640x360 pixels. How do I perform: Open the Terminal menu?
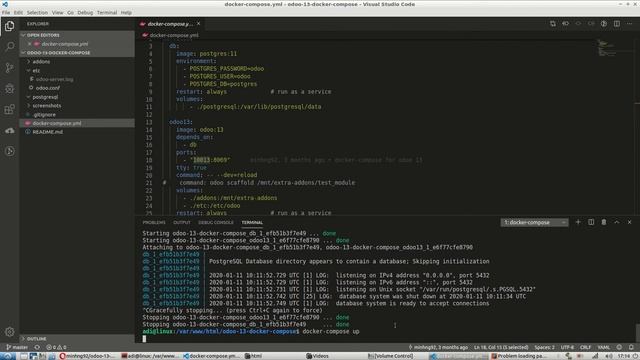tap(107, 13)
